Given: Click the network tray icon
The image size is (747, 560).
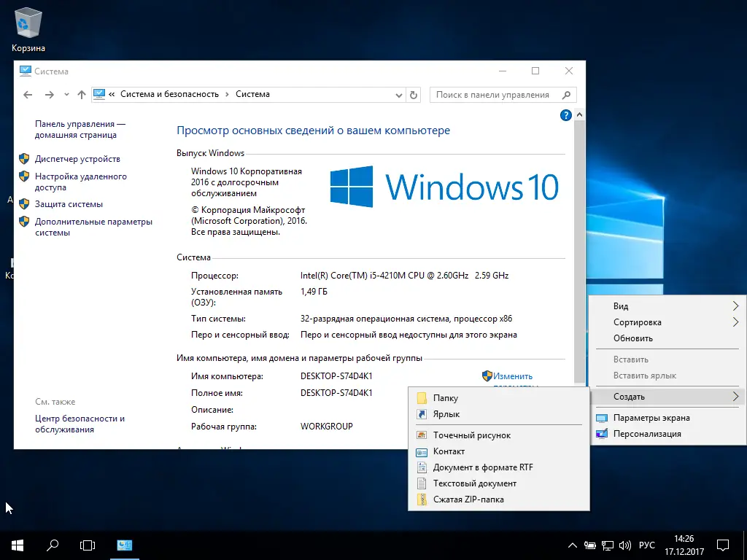Looking at the screenshot, I should click(607, 545).
